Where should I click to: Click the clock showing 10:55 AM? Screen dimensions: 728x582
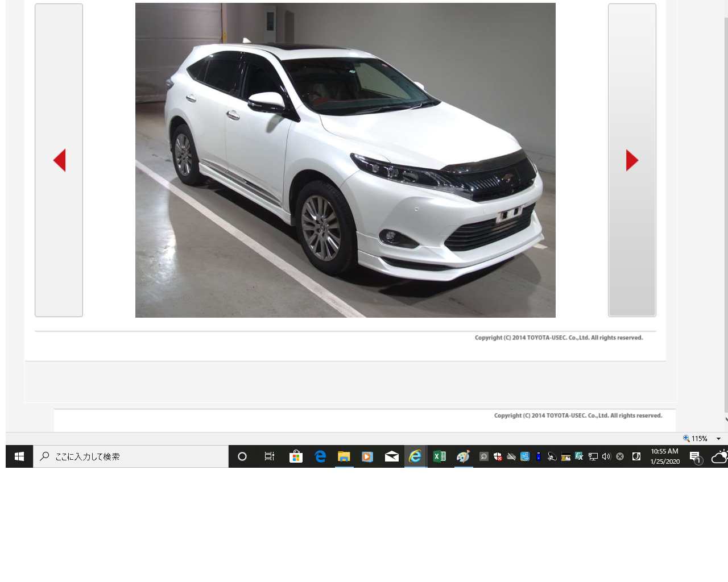665,456
